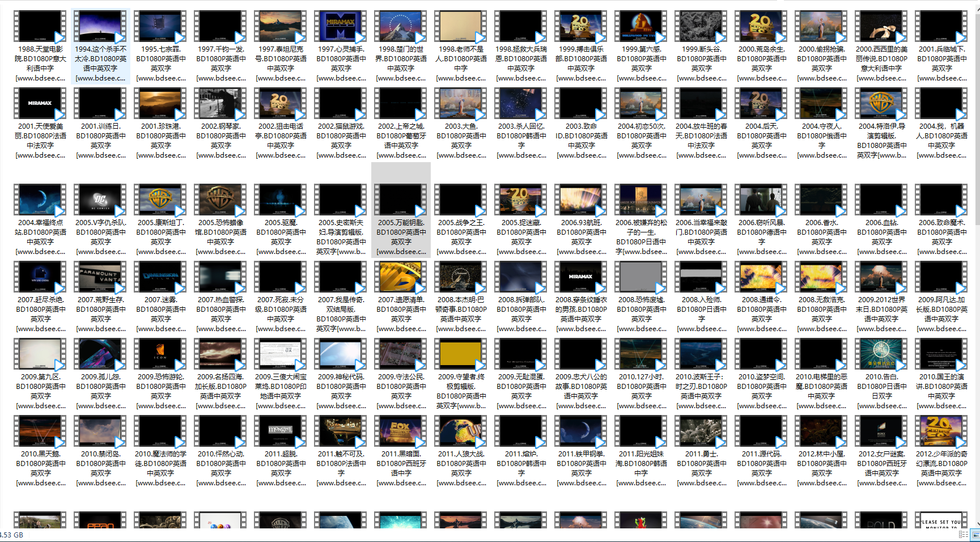Click the 1997.泰坦尼克号 video thumbnail

[x=281, y=26]
